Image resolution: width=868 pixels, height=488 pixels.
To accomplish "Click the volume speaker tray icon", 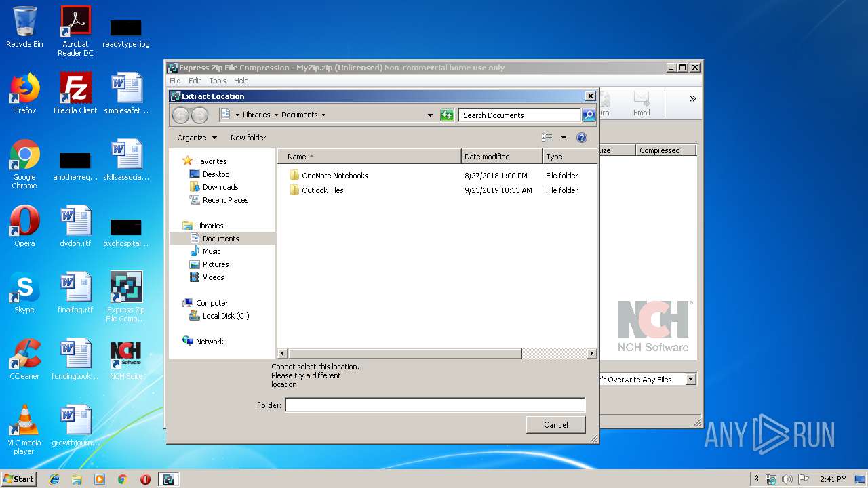I will pyautogui.click(x=787, y=479).
